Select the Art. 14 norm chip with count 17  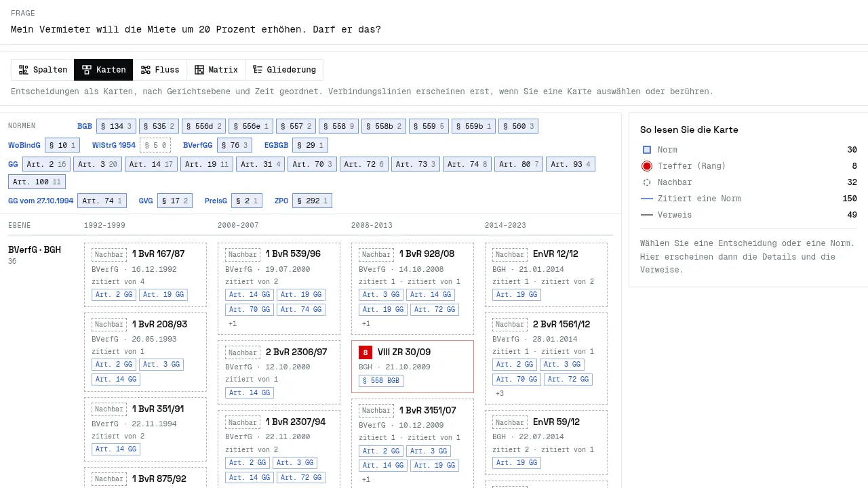coord(153,164)
